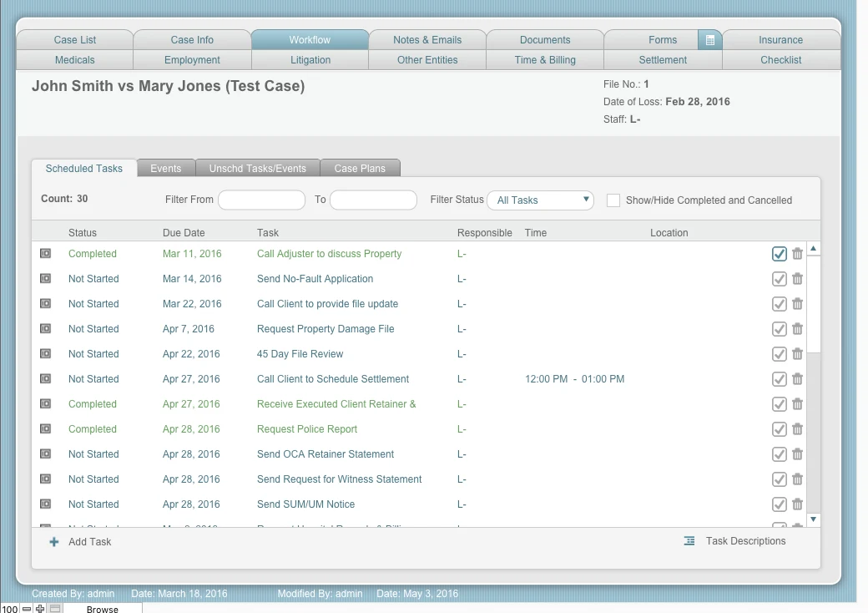Image resolution: width=868 pixels, height=613 pixels.
Task: Open detail icon for Request Property Damage File
Action: pos(45,328)
